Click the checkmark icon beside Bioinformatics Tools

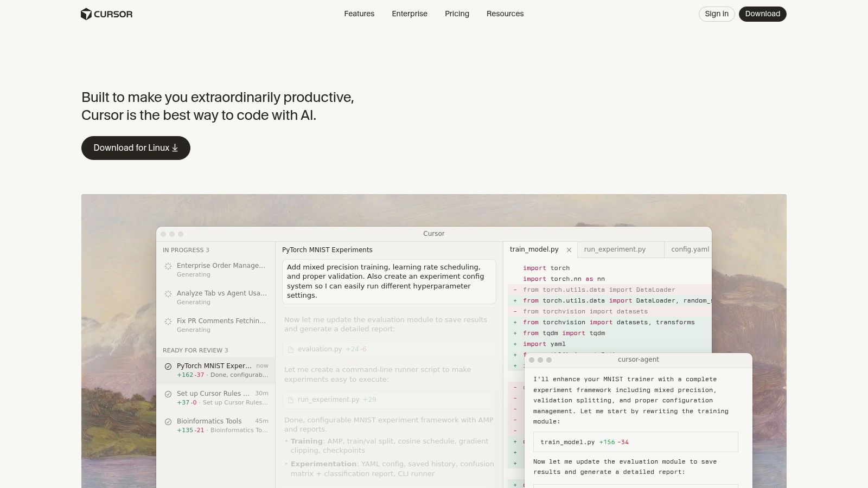click(x=168, y=422)
